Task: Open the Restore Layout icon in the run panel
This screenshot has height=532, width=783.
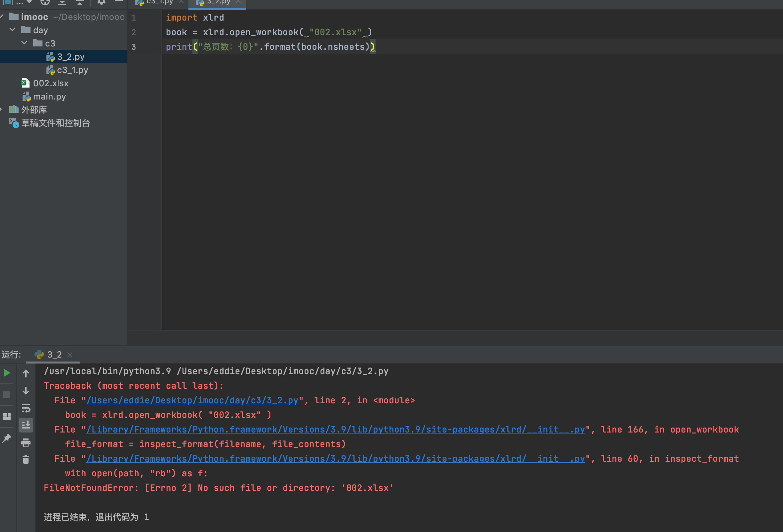Action: 7,417
